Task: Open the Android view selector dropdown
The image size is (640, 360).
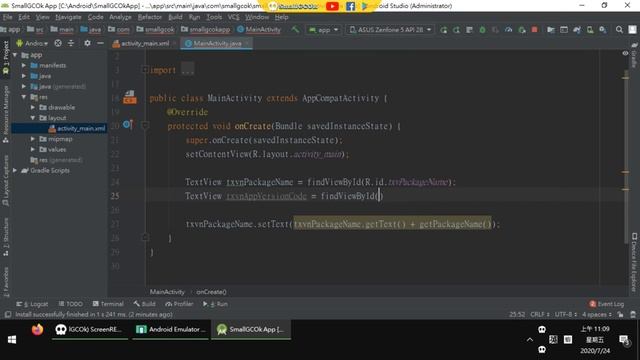Action: (32, 43)
